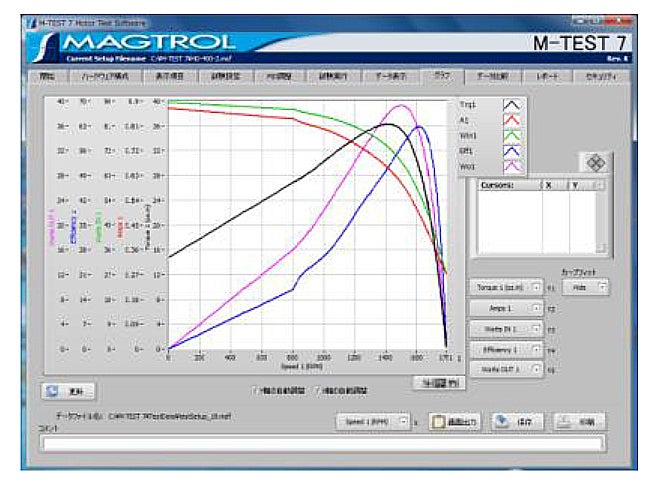Switch to the PID adjustment tab
This screenshot has height=488, width=657.
click(279, 77)
